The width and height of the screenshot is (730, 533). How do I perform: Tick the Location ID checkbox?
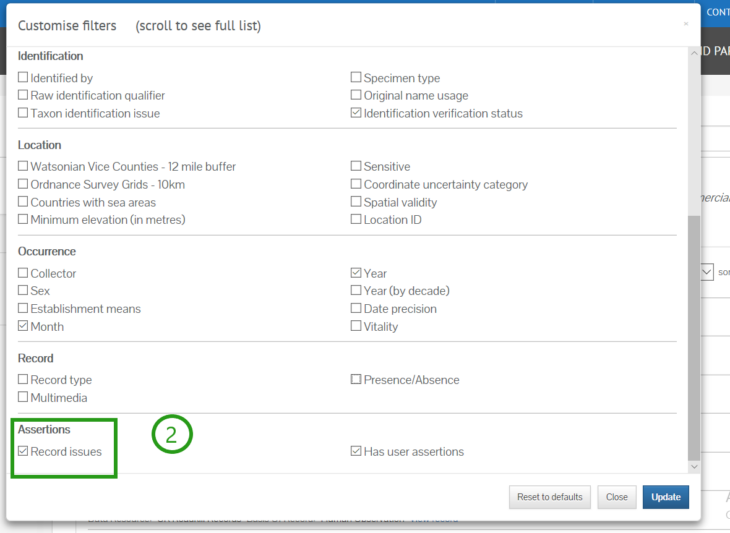click(x=356, y=219)
